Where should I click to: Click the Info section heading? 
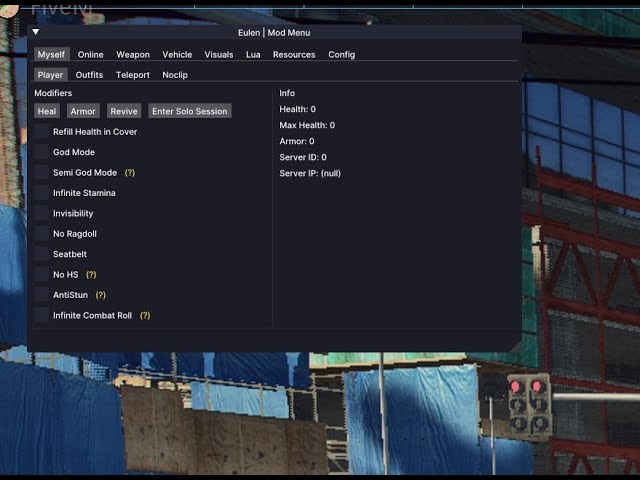point(287,93)
